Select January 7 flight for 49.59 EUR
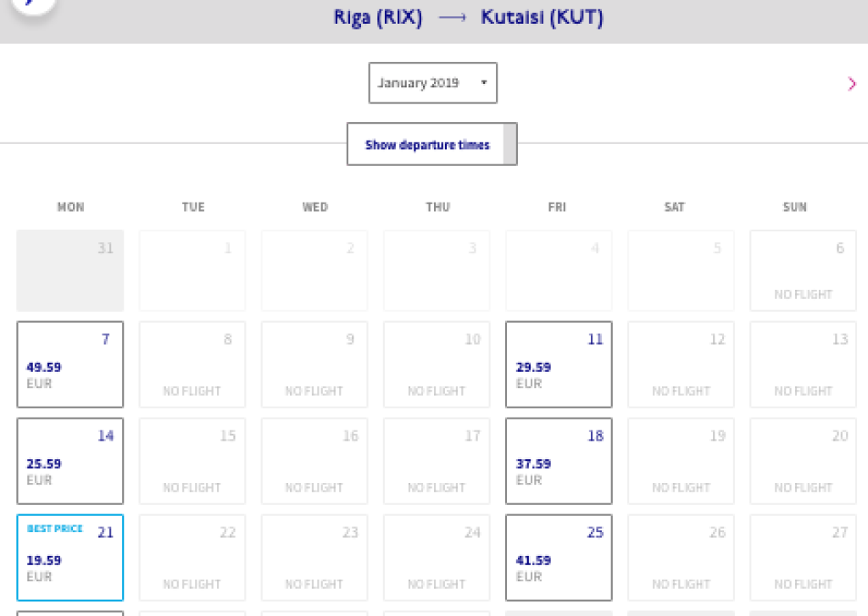The width and height of the screenshot is (868, 616). coord(70,364)
